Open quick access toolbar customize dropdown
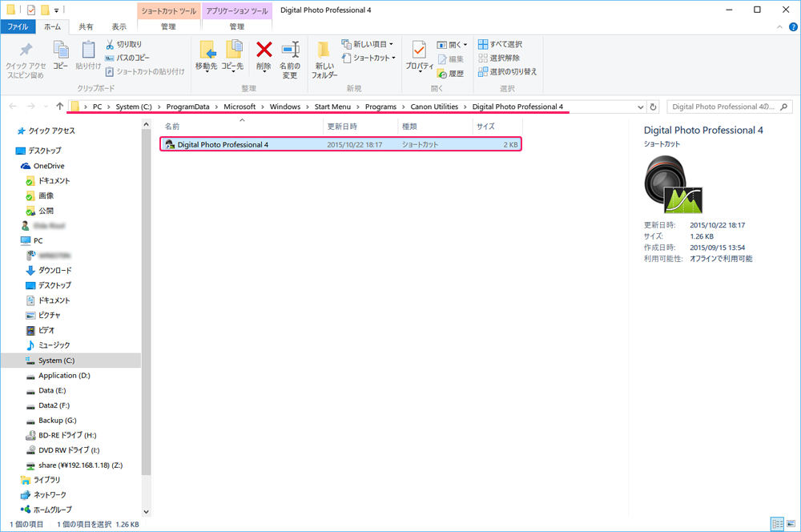The width and height of the screenshot is (801, 532). click(56, 10)
